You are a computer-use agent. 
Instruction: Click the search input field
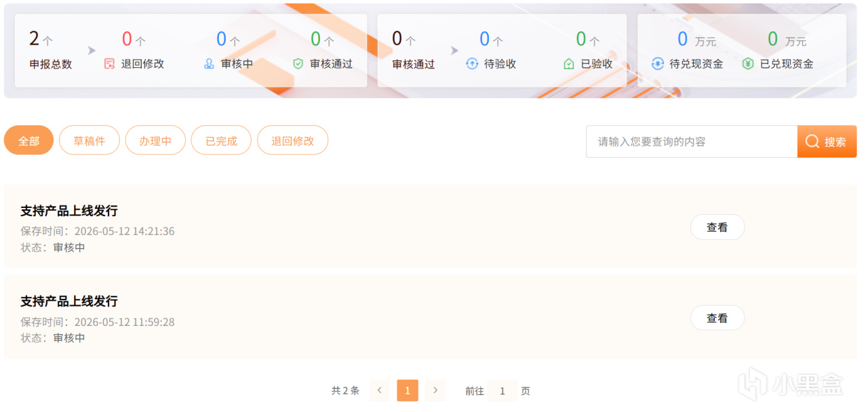click(692, 142)
